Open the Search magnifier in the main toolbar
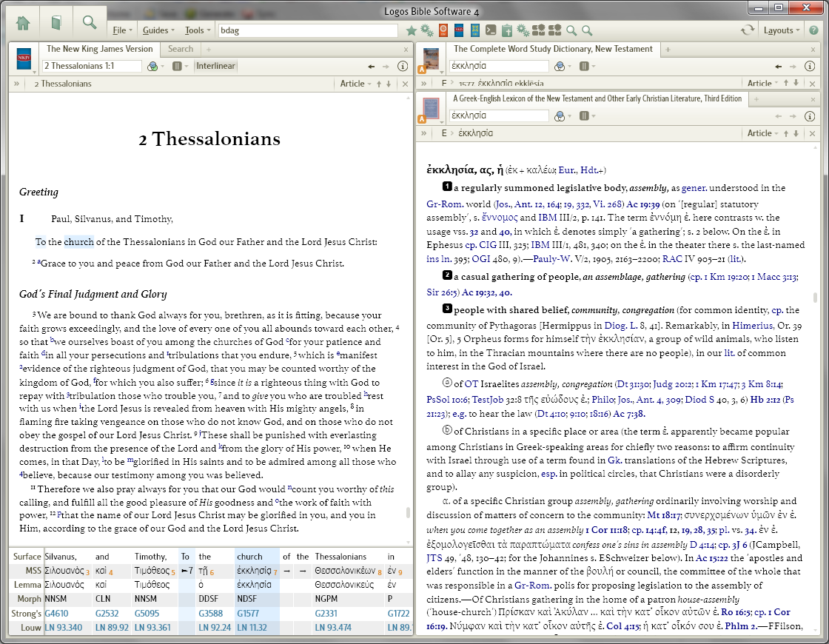This screenshot has height=644, width=829. pos(90,22)
